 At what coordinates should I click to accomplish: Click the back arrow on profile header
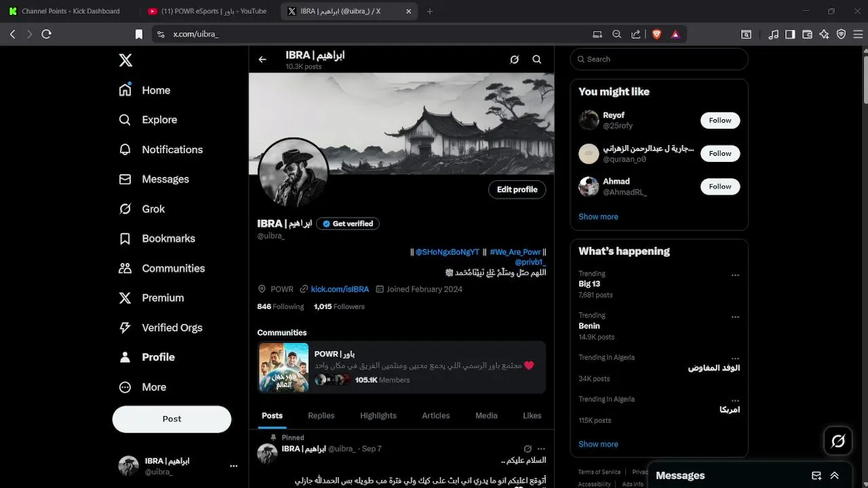[262, 60]
